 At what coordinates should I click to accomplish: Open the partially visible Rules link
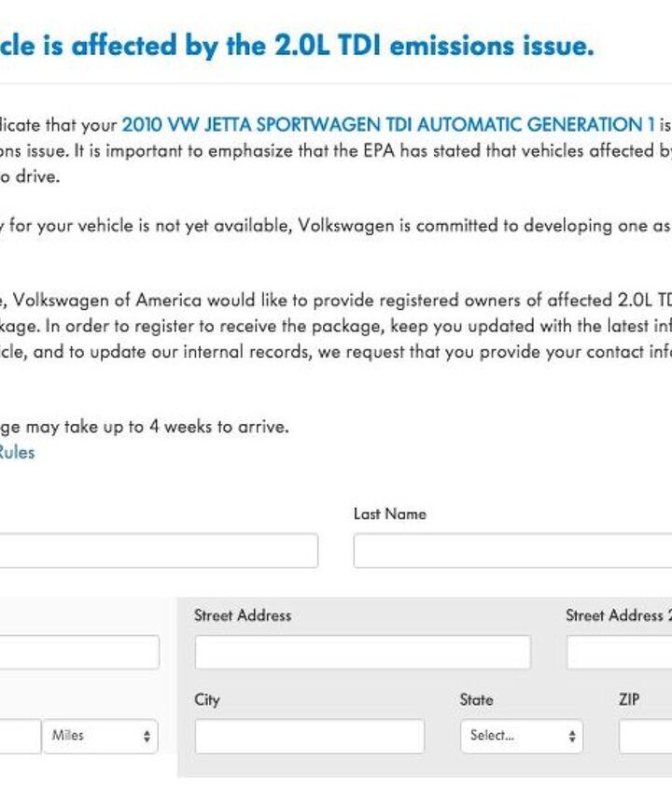coord(17,453)
